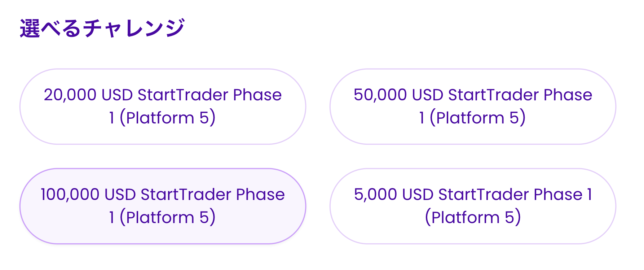
Task: Activate the 50,000 USD challenge option
Action: point(473,106)
